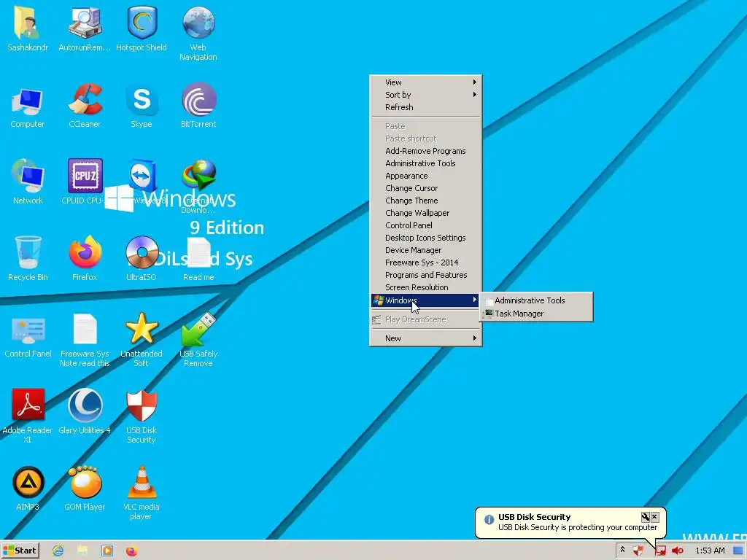Open the clock showing 1:53 AM
Viewport: 747px width, 560px height.
click(x=710, y=551)
